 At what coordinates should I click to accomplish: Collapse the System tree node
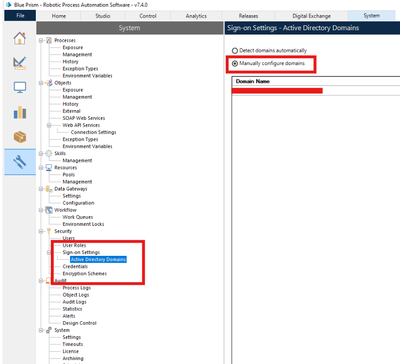point(41,330)
